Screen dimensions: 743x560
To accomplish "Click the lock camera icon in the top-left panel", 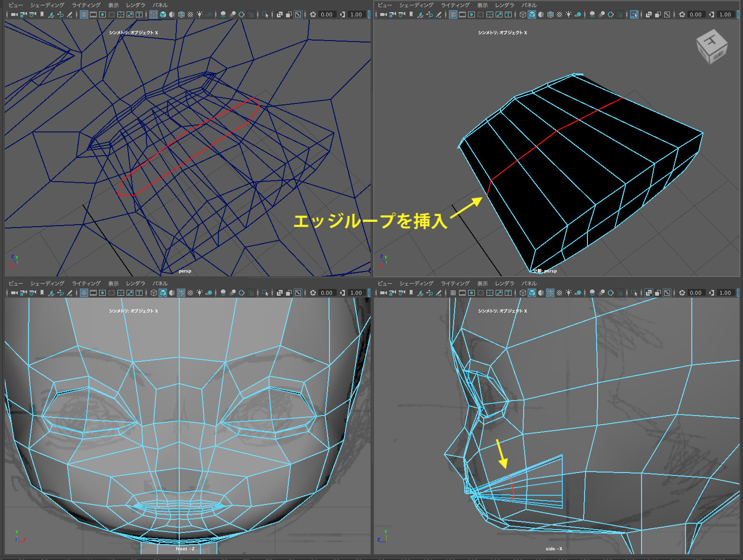I will point(23,14).
